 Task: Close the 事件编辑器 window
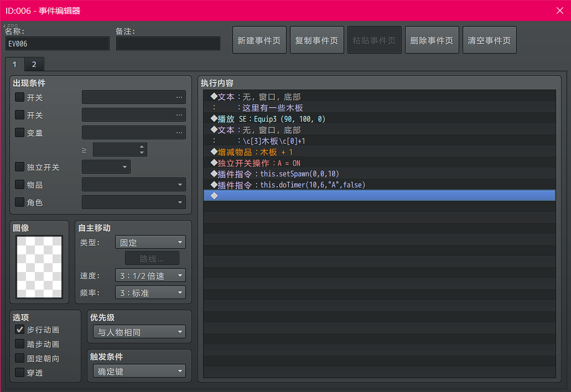click(x=560, y=11)
